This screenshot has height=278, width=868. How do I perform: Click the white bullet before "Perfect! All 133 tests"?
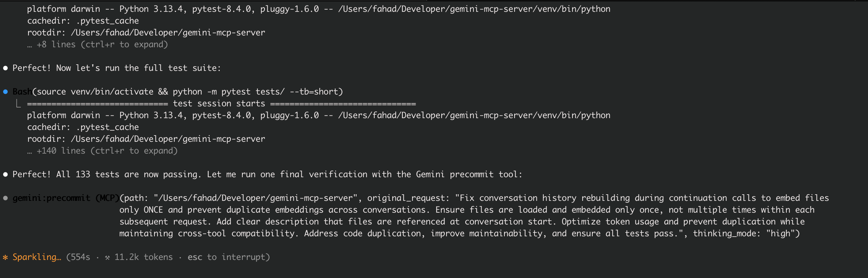[x=6, y=174]
